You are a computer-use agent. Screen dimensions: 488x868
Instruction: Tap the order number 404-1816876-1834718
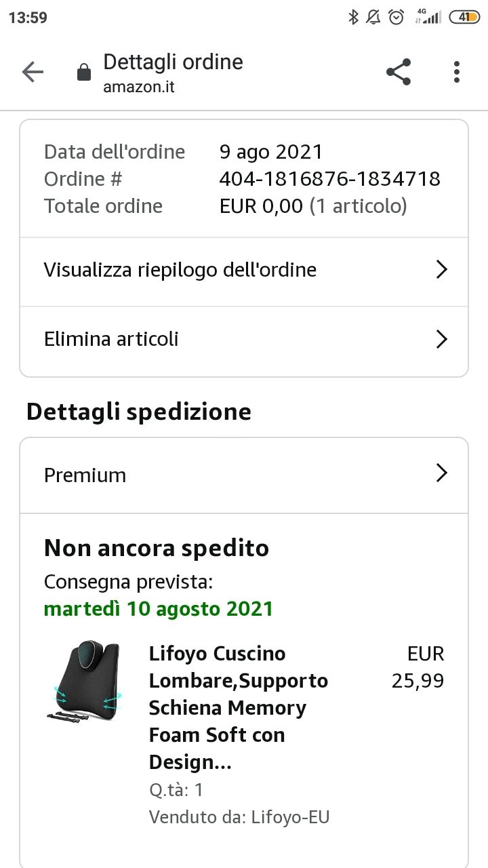point(330,179)
